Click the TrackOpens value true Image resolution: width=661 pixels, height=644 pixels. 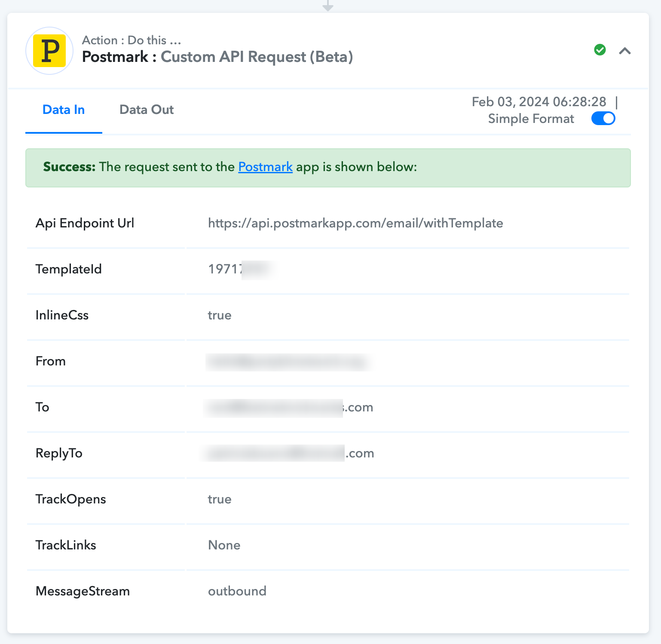(220, 499)
